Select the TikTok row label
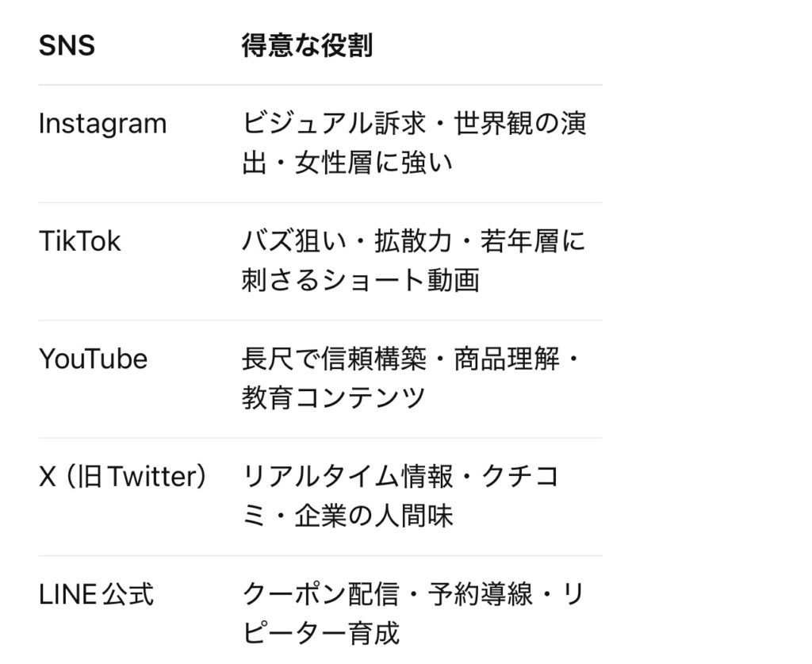This screenshot has height=664, width=812. pyautogui.click(x=79, y=241)
